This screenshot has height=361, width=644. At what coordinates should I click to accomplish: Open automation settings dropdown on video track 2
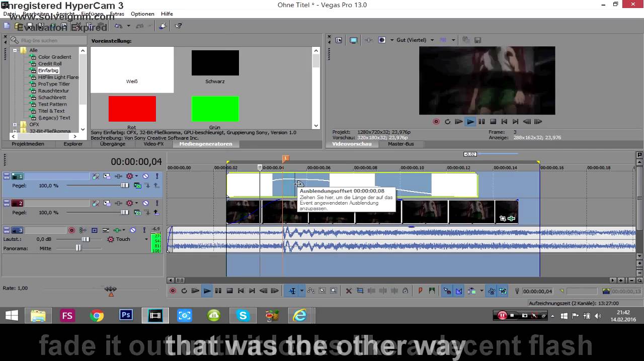[136, 203]
